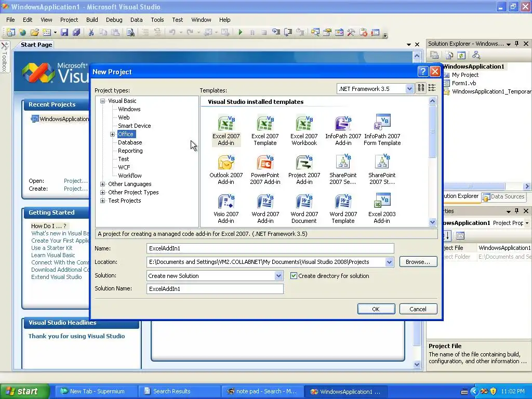Collapse the Visual Basic tree node
This screenshot has height=399, width=532.
[102, 101]
